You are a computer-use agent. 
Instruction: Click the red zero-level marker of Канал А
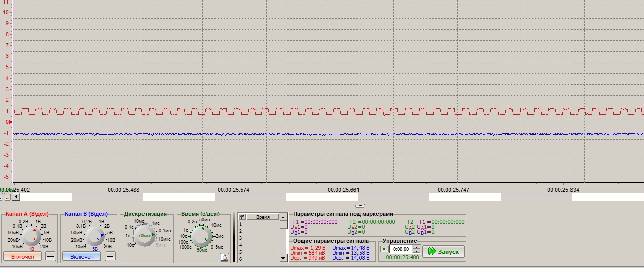(9, 122)
